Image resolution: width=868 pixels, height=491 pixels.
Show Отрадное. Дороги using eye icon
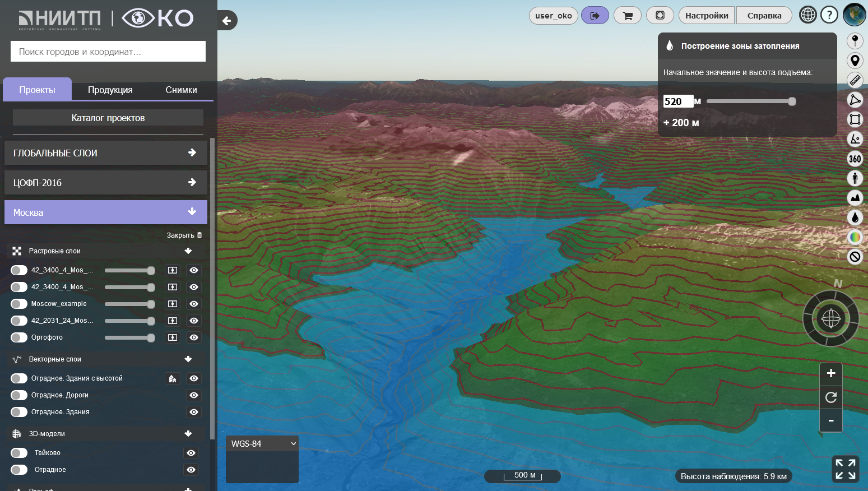click(x=194, y=395)
